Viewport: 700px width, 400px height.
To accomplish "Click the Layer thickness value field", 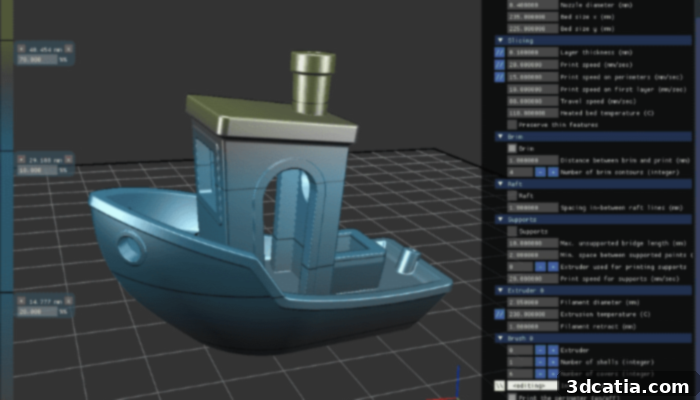I will click(533, 53).
